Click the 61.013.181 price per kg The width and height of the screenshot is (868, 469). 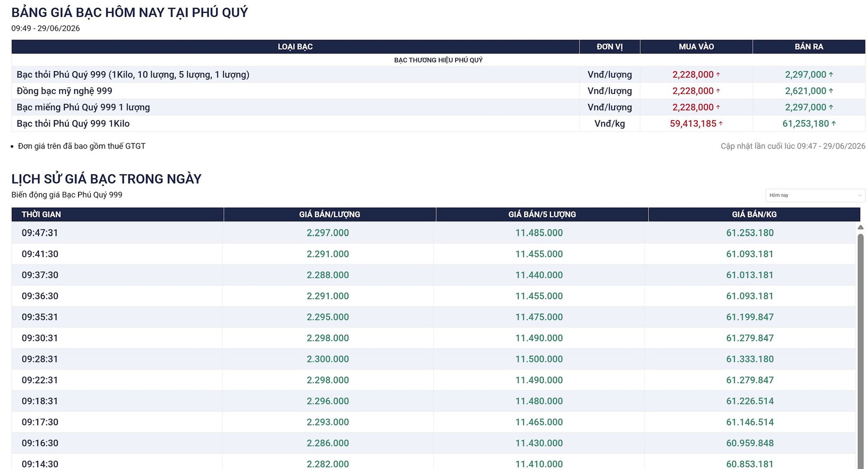pos(750,275)
